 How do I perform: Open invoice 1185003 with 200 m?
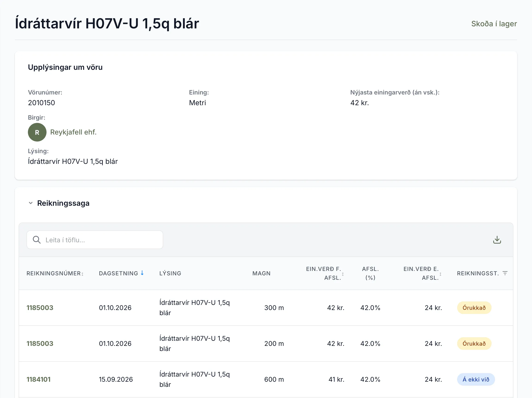(x=40, y=344)
